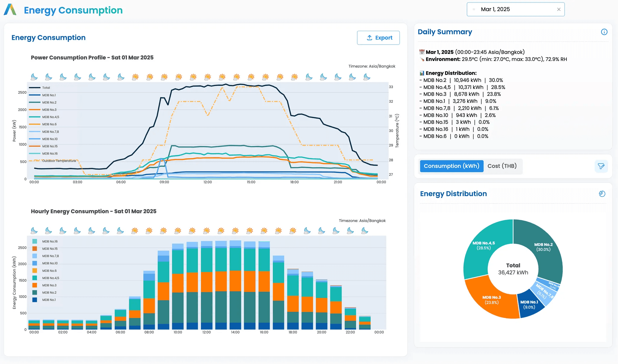Click first moon icon above hourly chart
618x364 pixels.
(x=34, y=231)
